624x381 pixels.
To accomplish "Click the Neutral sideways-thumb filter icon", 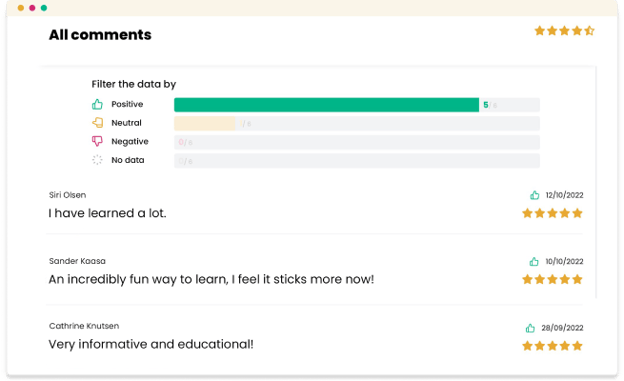I will tap(97, 123).
